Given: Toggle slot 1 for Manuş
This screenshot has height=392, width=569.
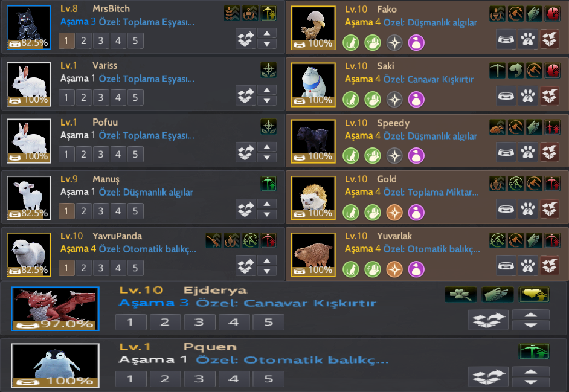Looking at the screenshot, I should click(x=66, y=211).
